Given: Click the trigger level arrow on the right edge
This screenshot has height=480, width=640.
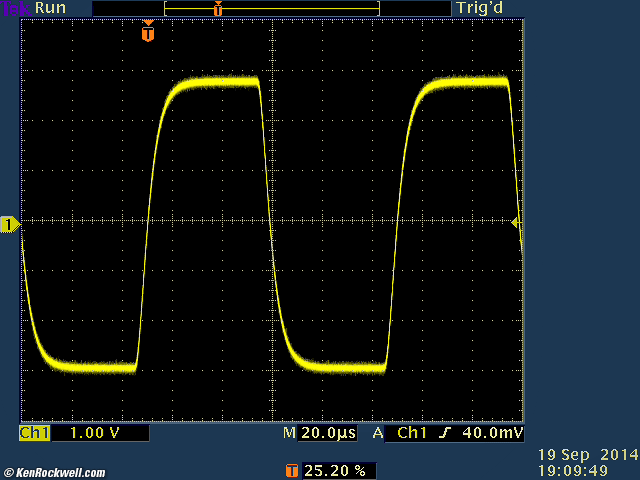Looking at the screenshot, I should pos(516,223).
